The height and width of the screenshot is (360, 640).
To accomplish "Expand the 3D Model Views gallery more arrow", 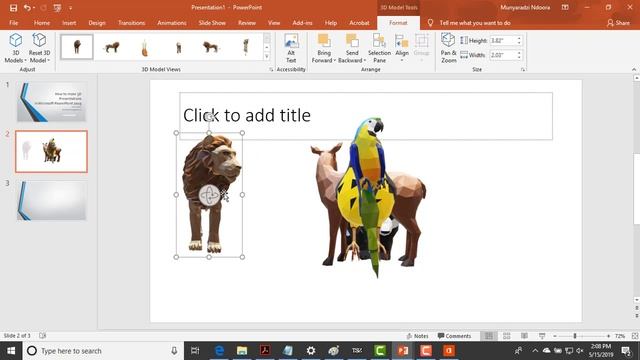I will pyautogui.click(x=267, y=56).
